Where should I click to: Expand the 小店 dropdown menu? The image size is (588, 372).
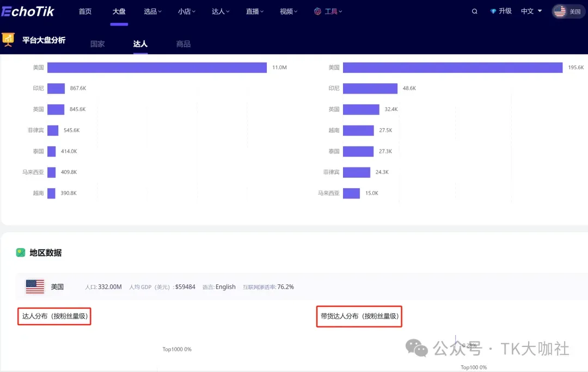pos(186,11)
